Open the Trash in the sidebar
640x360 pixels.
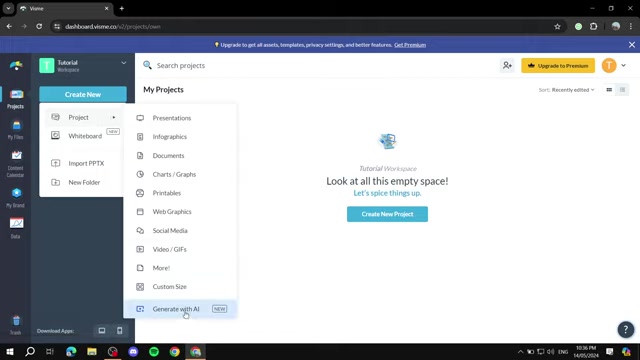(x=16, y=325)
